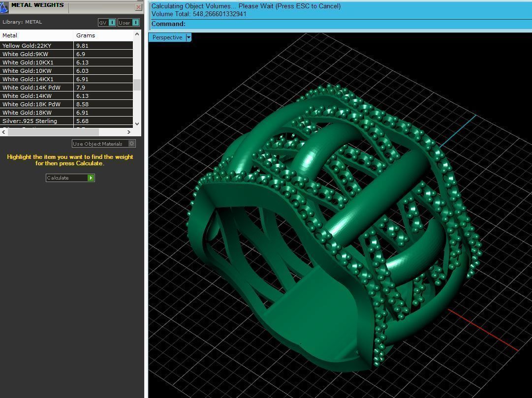This screenshot has height=398, width=532.
Task: Select the White Gold:18KW row
Action: point(66,113)
